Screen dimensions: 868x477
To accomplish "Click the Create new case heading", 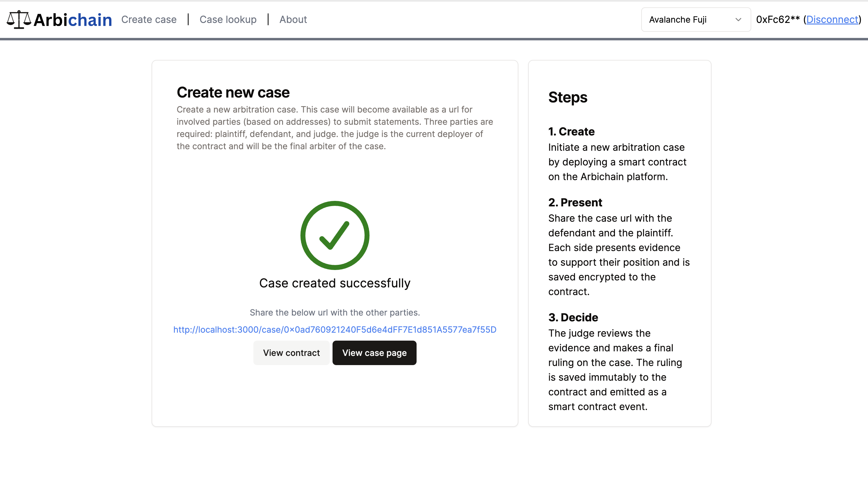I will [x=233, y=92].
